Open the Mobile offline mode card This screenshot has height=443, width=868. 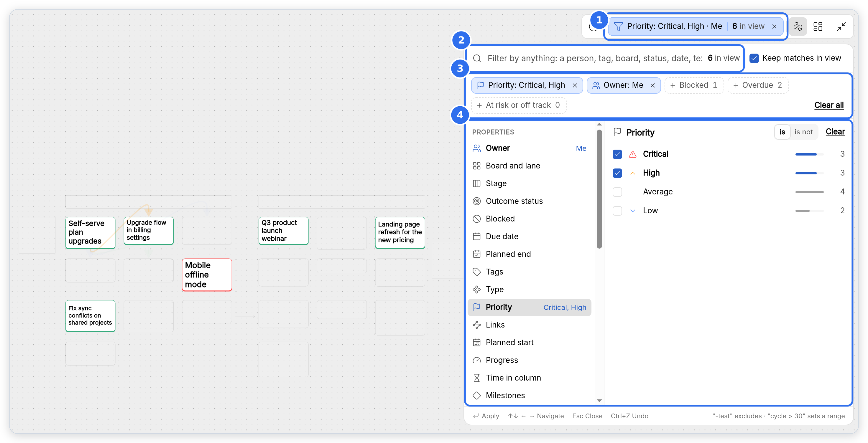coord(207,275)
